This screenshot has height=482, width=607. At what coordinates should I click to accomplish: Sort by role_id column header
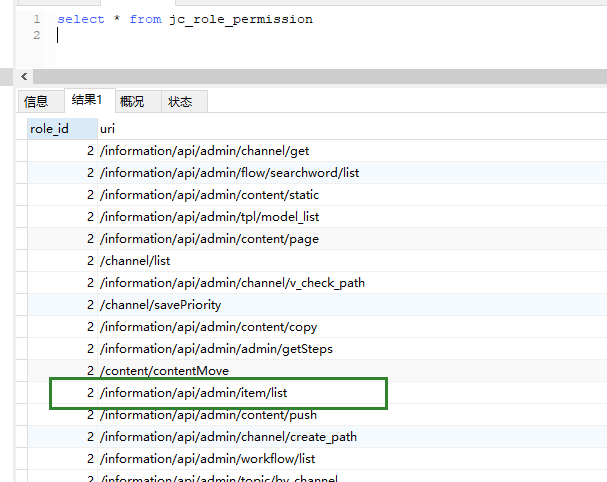(x=62, y=129)
